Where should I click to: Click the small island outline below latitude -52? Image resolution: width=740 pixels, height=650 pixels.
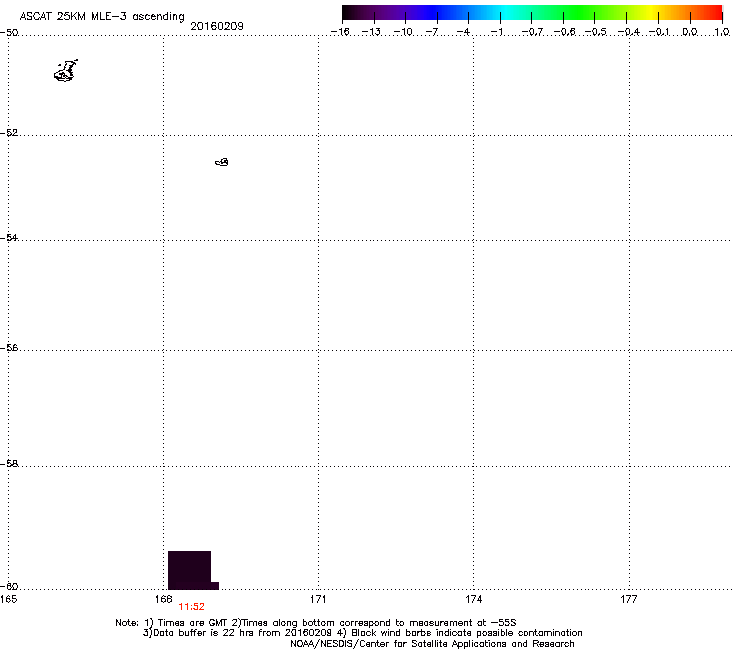pos(222,162)
